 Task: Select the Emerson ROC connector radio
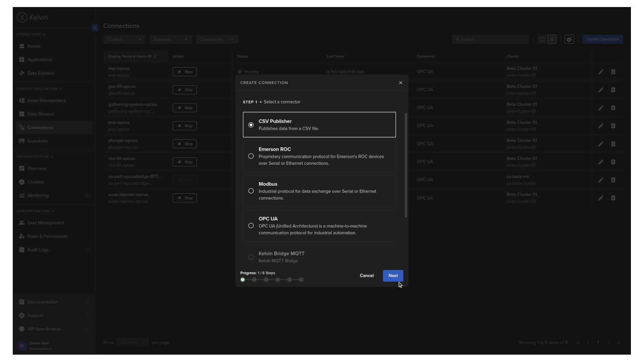tap(251, 156)
